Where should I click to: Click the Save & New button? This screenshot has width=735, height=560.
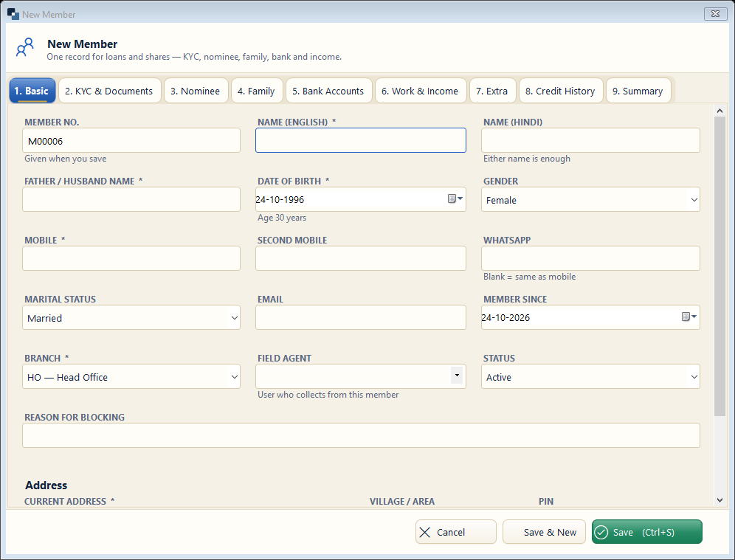(544, 532)
